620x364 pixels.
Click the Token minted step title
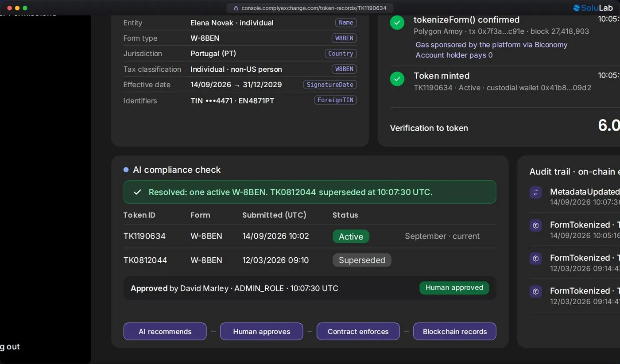442,76
